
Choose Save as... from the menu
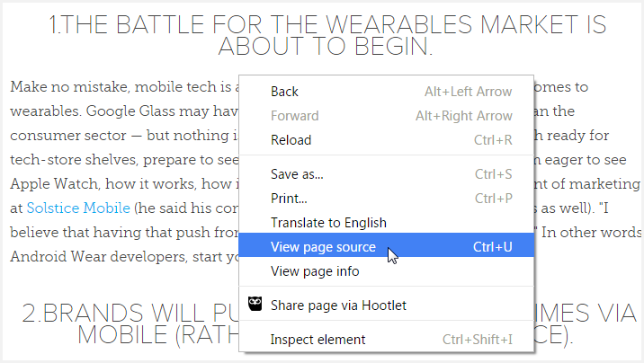[297, 173]
